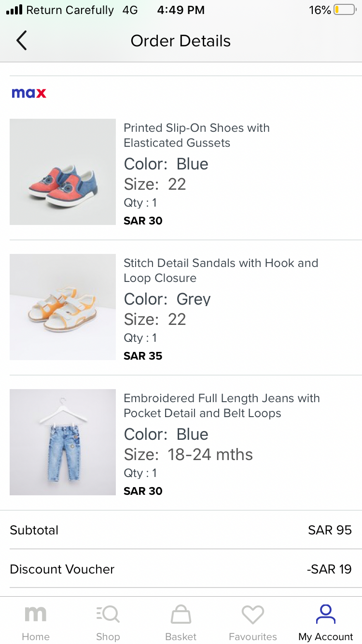The width and height of the screenshot is (362, 644).
Task: Select the Subtotal row
Action: click(181, 530)
